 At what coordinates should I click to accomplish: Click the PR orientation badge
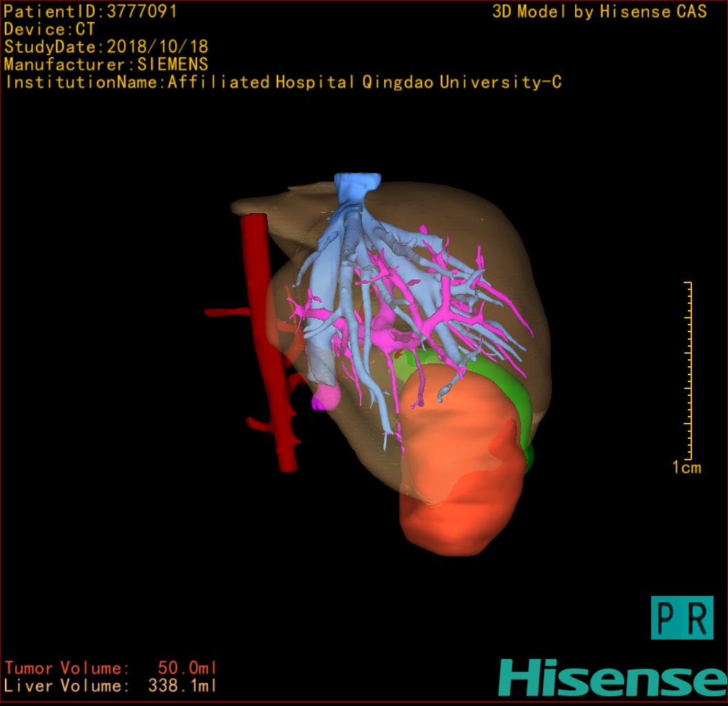(x=682, y=617)
